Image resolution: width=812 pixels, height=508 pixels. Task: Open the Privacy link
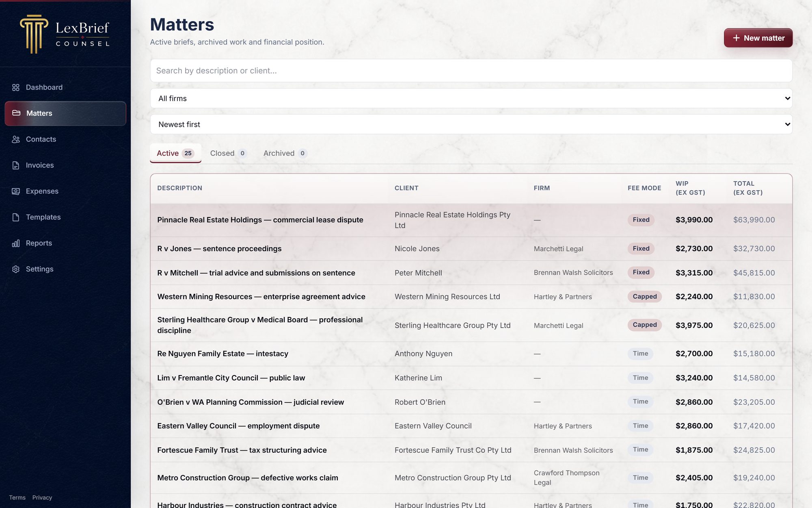pos(42,497)
